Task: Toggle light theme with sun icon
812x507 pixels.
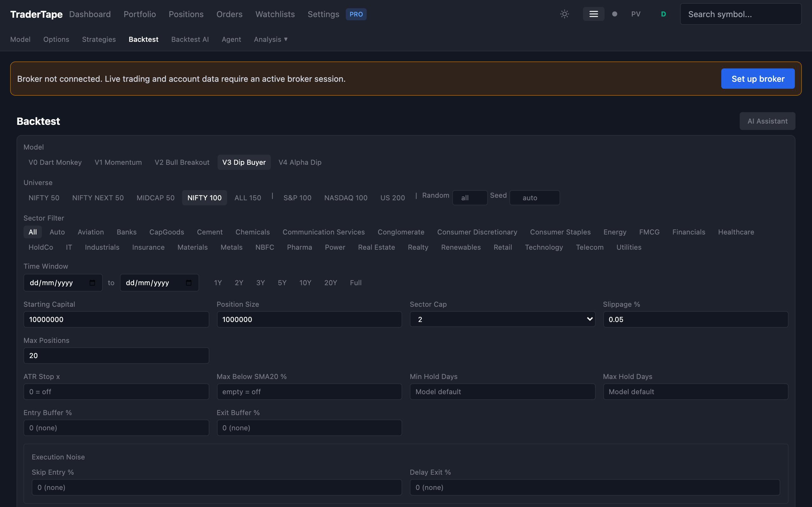Action: pyautogui.click(x=564, y=14)
